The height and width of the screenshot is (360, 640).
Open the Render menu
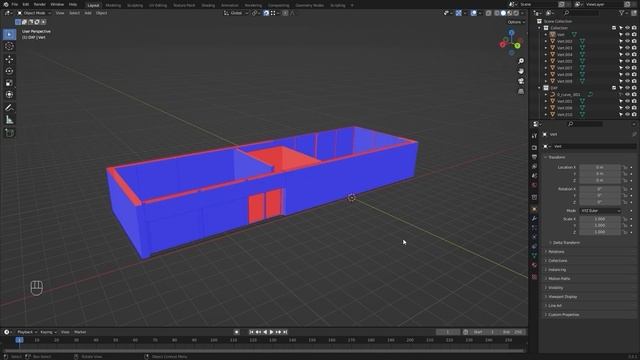[40, 4]
